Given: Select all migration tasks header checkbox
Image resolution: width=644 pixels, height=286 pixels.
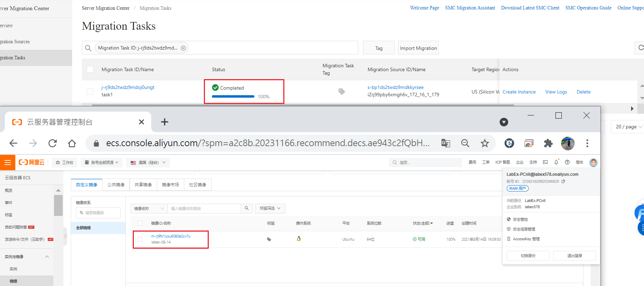Looking at the screenshot, I should point(90,69).
